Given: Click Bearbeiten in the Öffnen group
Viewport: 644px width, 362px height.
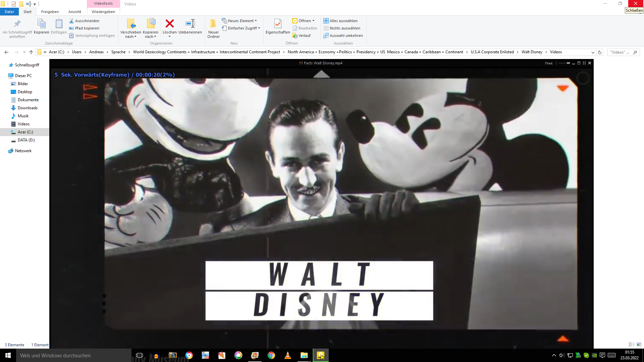Looking at the screenshot, I should (305, 28).
